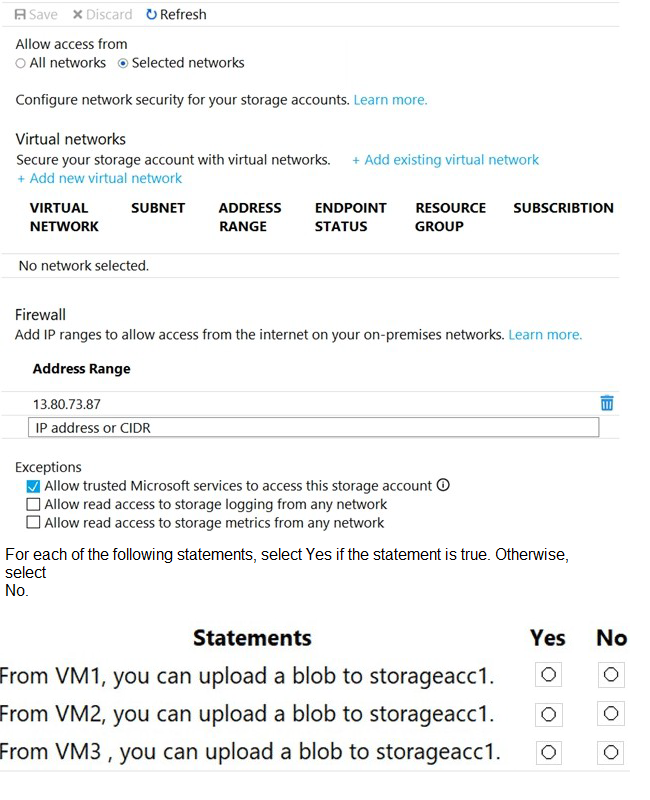
Task: Select Yes for the VM1 statement
Action: (548, 675)
